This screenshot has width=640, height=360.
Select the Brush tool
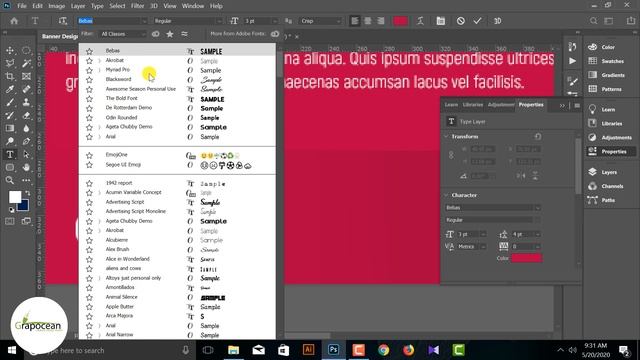tap(10, 102)
